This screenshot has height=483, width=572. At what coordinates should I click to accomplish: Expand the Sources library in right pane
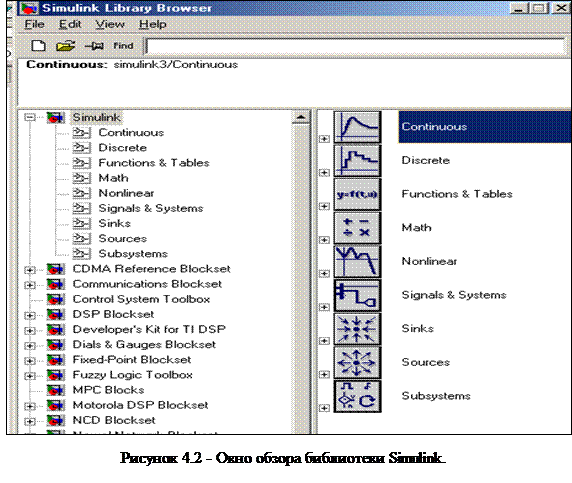[x=324, y=374]
